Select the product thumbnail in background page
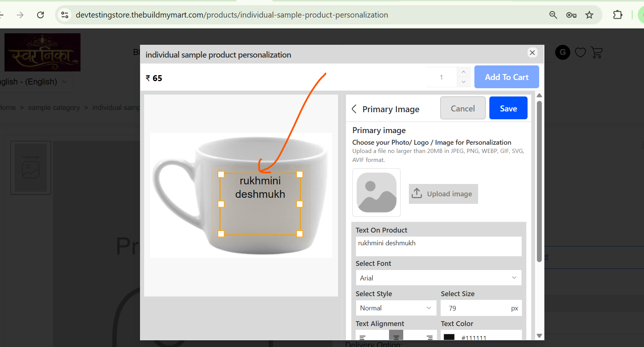Image resolution: width=644 pixels, height=347 pixels. click(x=31, y=168)
